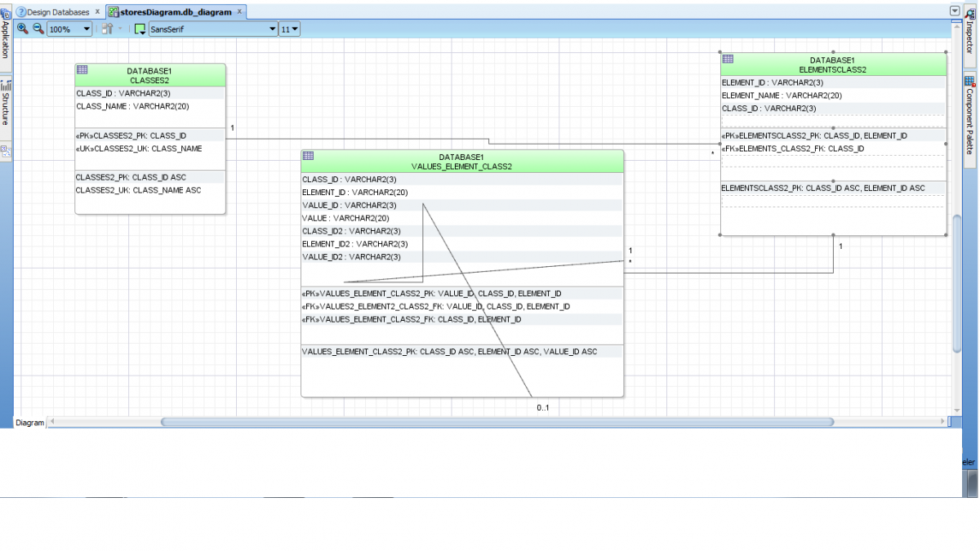The width and height of the screenshot is (980, 551).
Task: Click the Diagram tab at bottom
Action: (x=29, y=423)
